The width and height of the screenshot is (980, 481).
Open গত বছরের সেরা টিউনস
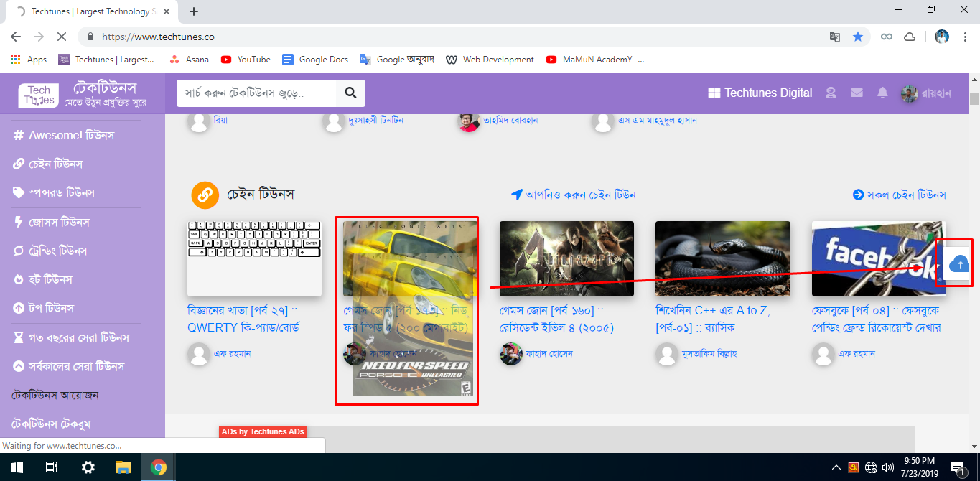[70, 337]
